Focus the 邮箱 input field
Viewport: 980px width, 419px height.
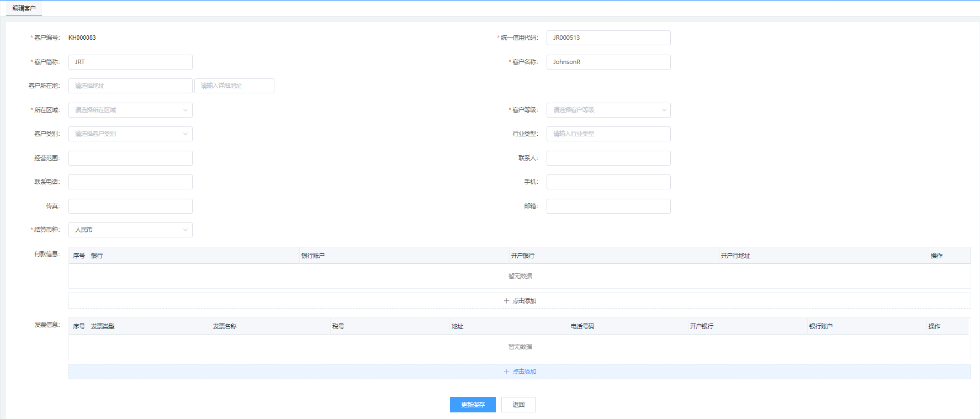[608, 206]
